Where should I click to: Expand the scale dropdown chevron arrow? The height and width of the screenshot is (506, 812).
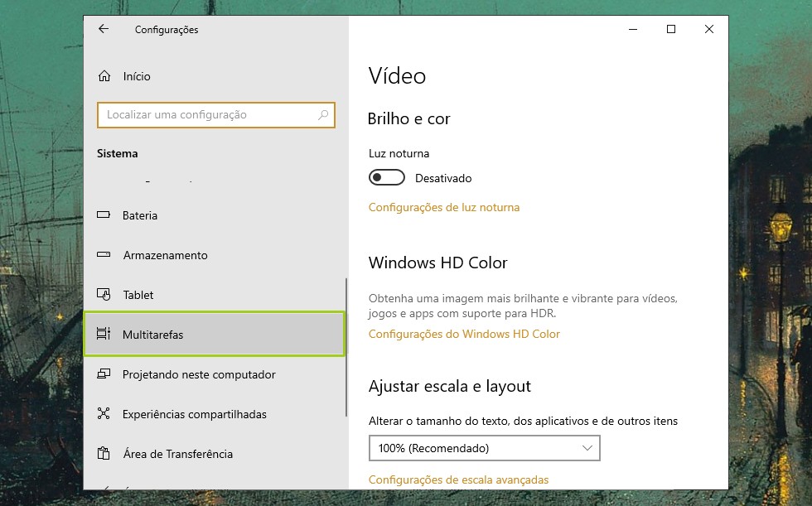coord(587,448)
